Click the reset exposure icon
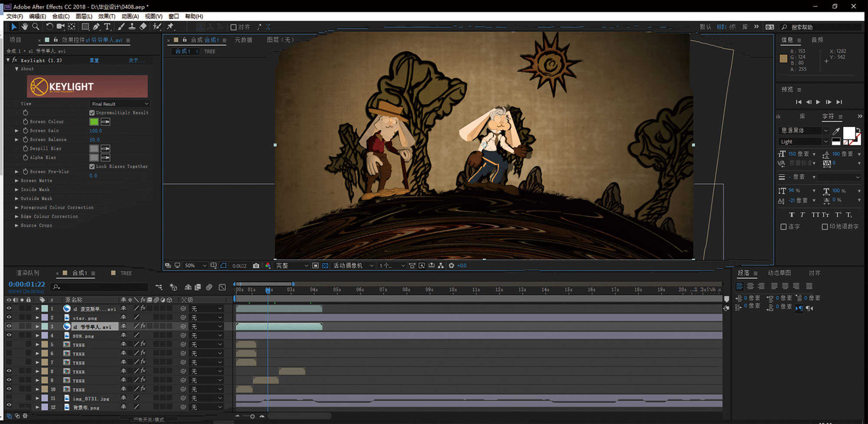This screenshot has width=868, height=424. pos(451,266)
